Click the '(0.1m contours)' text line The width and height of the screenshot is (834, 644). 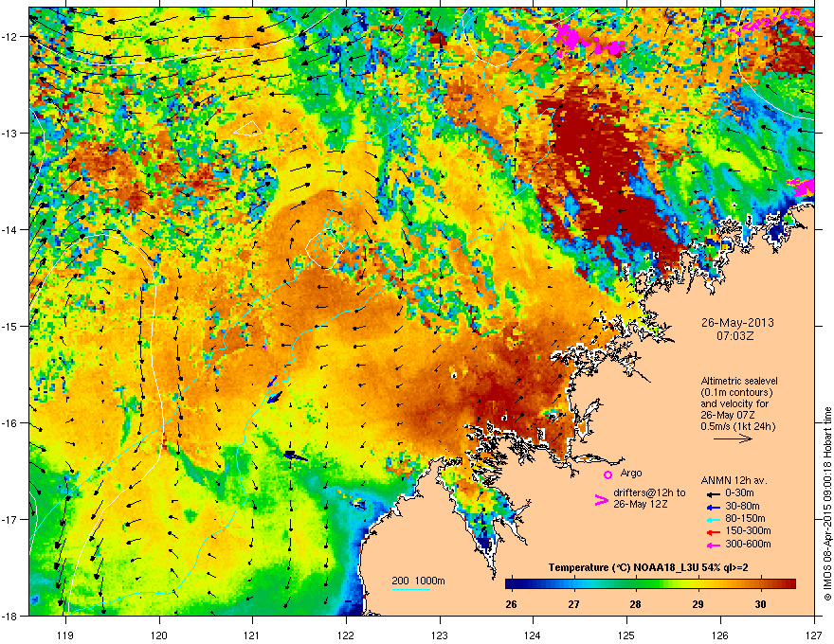[x=736, y=393]
